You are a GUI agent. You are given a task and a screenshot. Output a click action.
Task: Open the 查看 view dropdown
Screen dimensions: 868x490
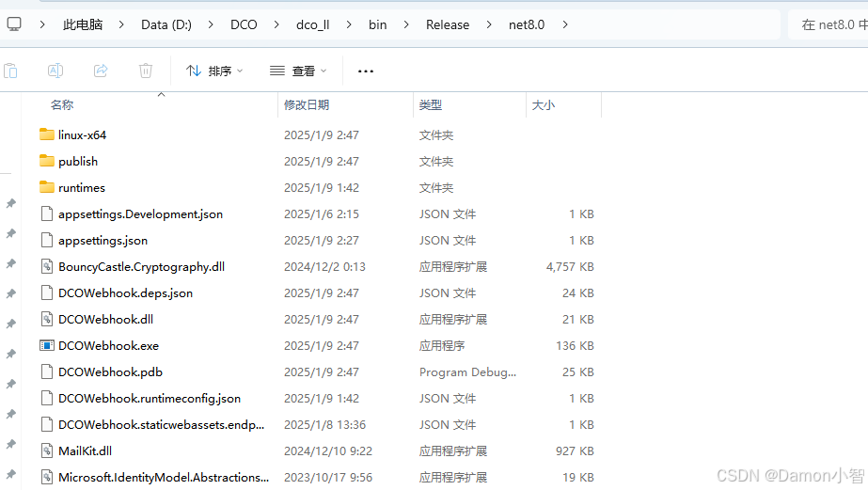coord(298,71)
